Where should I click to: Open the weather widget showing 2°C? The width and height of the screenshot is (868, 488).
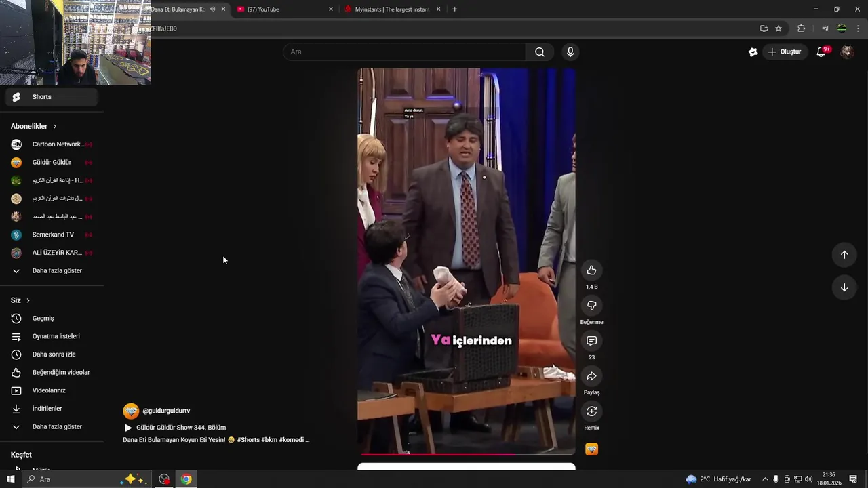(718, 479)
